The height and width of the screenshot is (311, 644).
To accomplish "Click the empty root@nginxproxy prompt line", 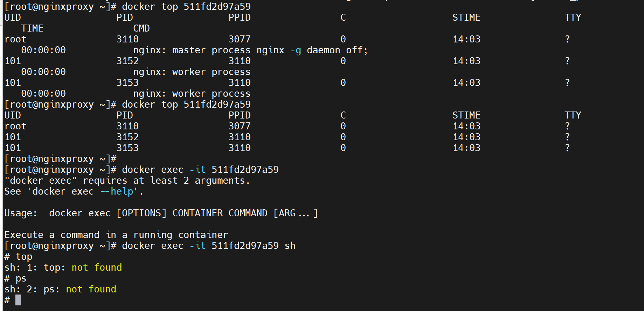I will click(x=60, y=159).
